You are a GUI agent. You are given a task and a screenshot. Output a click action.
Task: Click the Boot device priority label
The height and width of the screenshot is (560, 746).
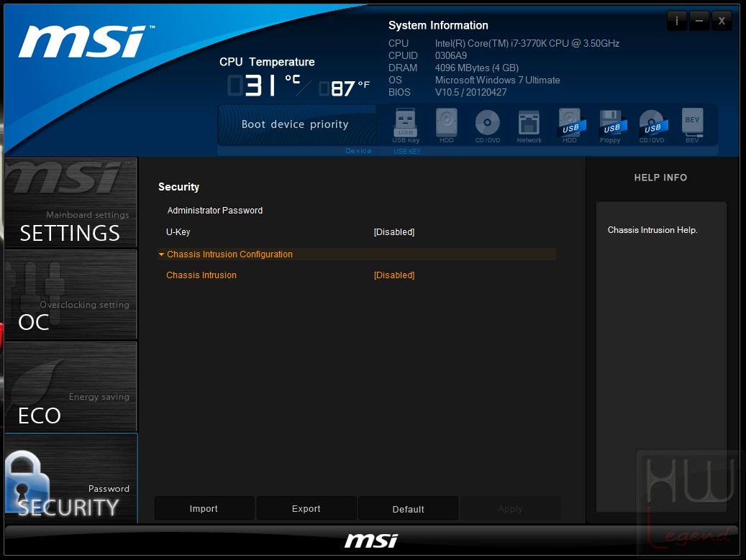(295, 124)
